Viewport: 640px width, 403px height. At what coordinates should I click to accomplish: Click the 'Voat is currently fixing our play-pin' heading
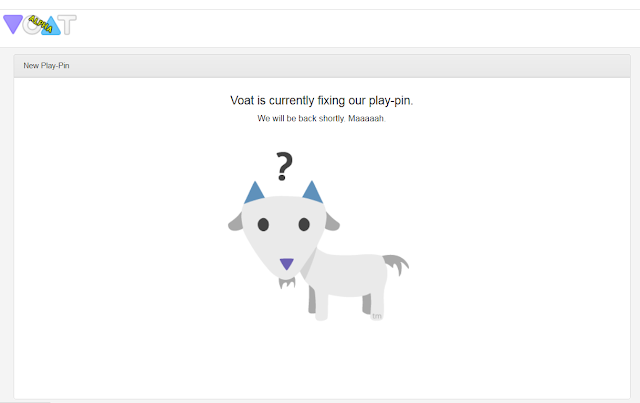point(322,100)
